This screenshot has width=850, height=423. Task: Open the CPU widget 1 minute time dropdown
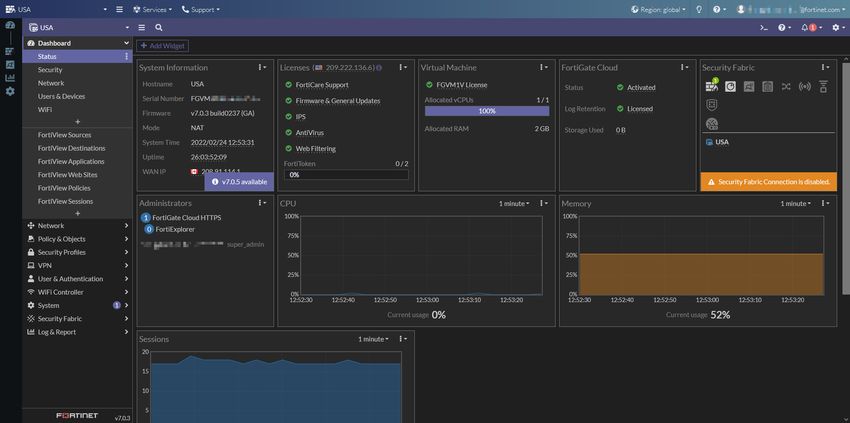(x=514, y=203)
